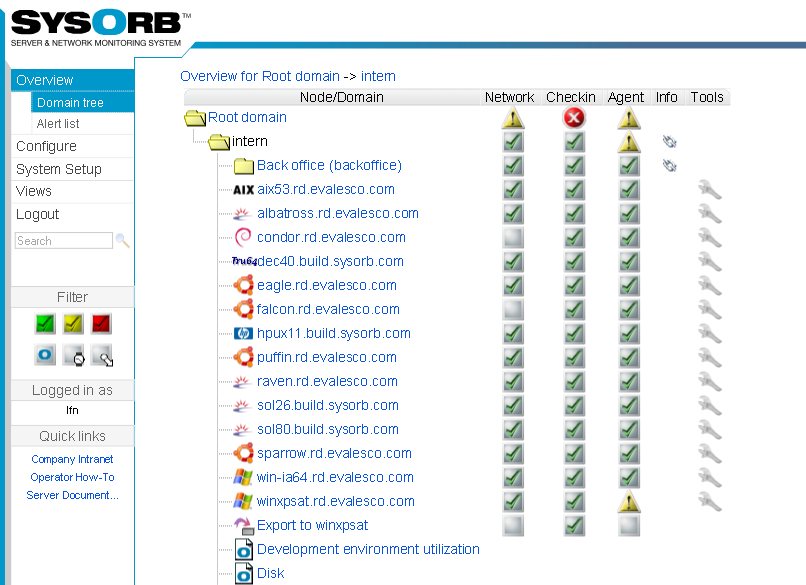Image resolution: width=806 pixels, height=585 pixels.
Task: Click report icon beside Disk
Action: point(244,573)
